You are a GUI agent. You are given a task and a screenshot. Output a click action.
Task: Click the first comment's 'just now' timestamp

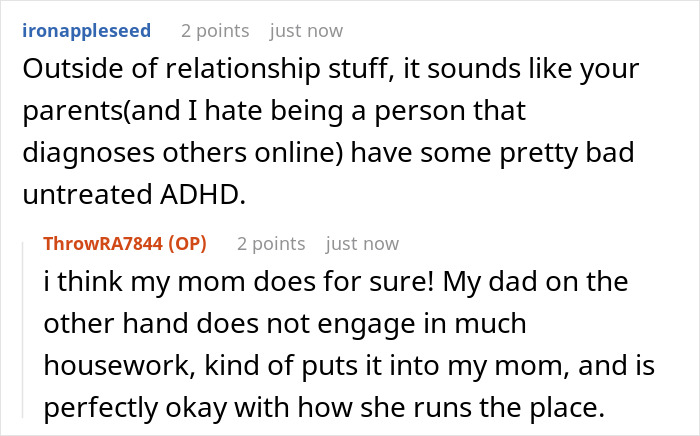pyautogui.click(x=306, y=31)
